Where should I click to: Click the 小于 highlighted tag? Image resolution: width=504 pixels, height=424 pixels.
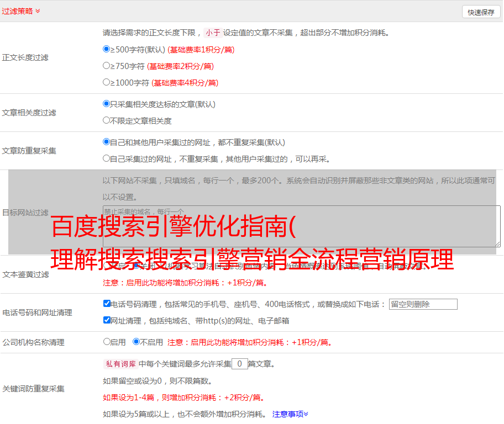pyautogui.click(x=213, y=33)
